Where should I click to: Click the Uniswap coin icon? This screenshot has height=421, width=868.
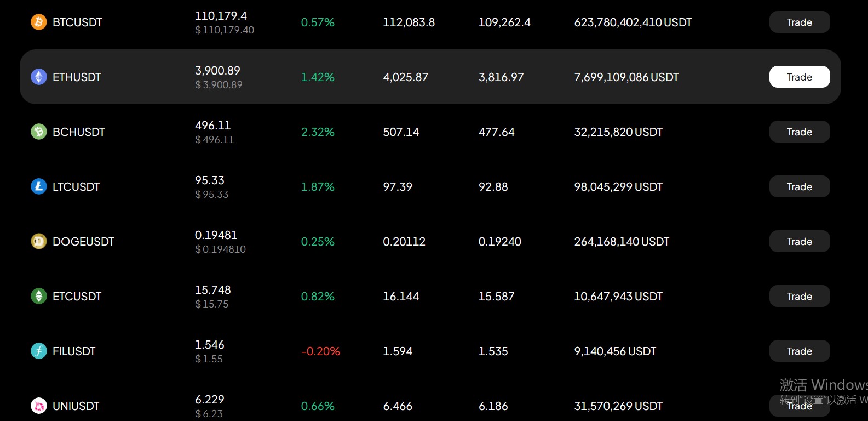pos(38,406)
